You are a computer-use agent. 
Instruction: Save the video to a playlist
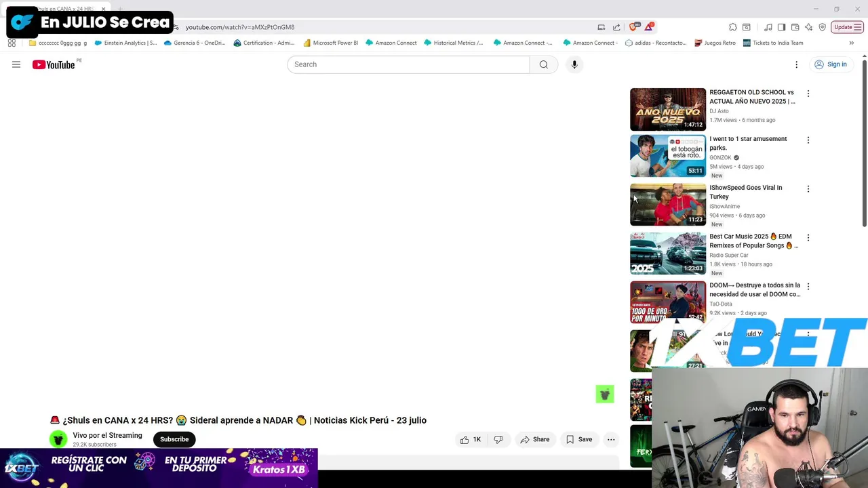coord(579,439)
